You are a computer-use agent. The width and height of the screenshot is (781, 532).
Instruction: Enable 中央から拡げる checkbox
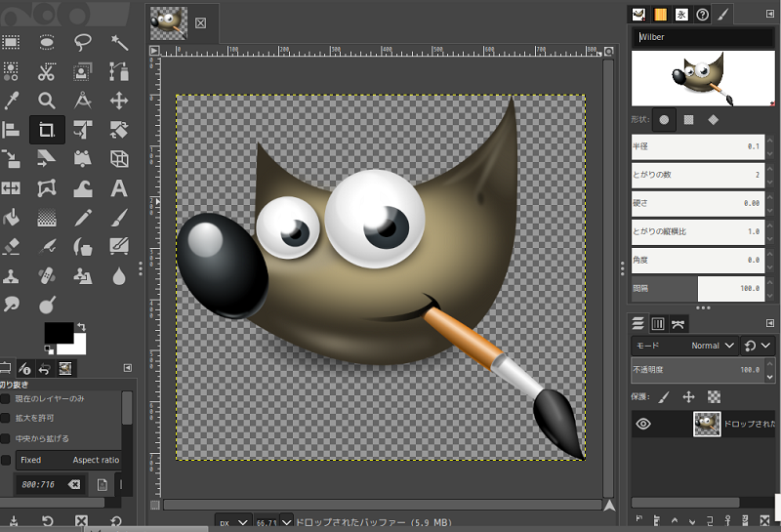click(x=5, y=438)
